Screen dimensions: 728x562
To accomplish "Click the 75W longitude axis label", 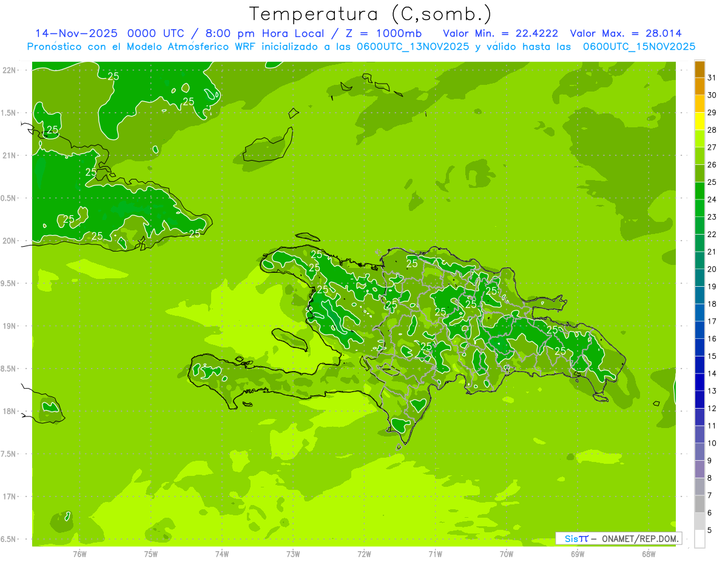I will coord(151,554).
